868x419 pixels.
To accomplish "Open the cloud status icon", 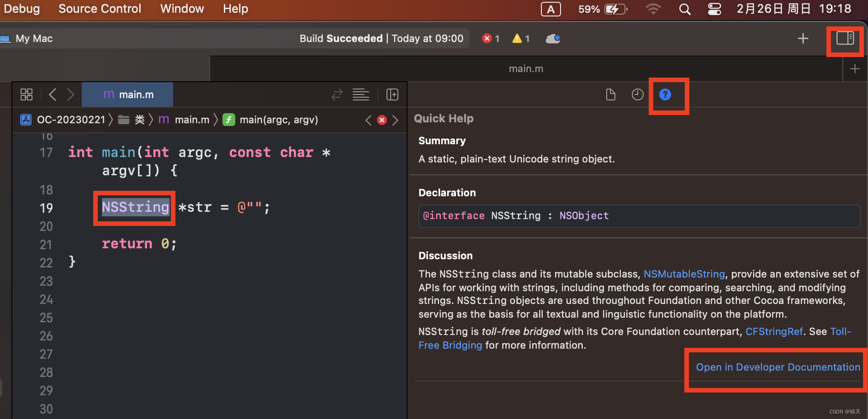I will click(553, 38).
